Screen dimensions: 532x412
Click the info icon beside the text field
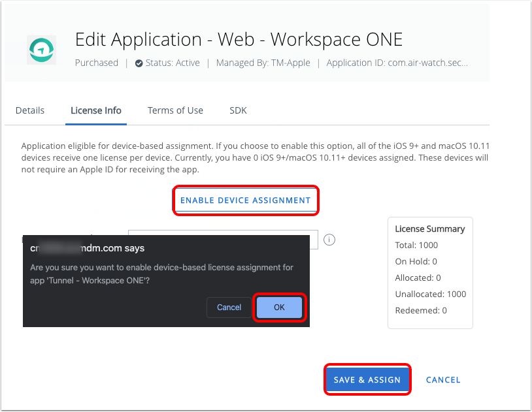(x=329, y=240)
